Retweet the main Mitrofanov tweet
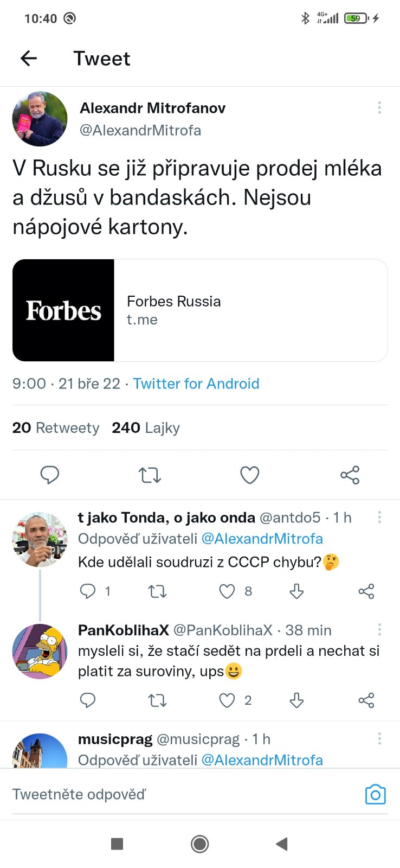The width and height of the screenshot is (400, 868). click(150, 475)
